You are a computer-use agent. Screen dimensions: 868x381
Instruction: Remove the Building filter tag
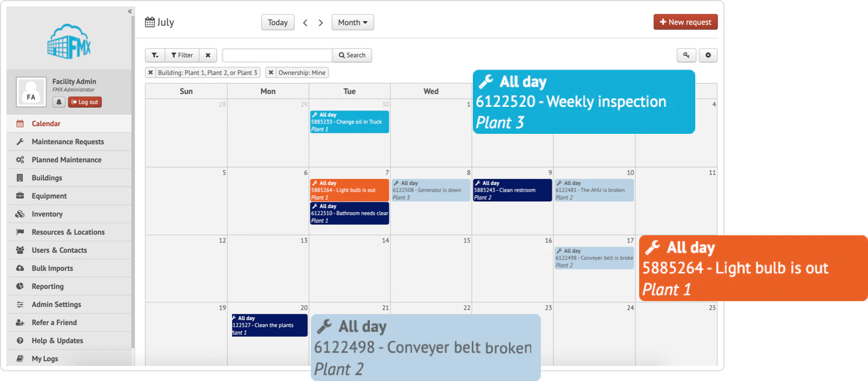click(x=151, y=72)
